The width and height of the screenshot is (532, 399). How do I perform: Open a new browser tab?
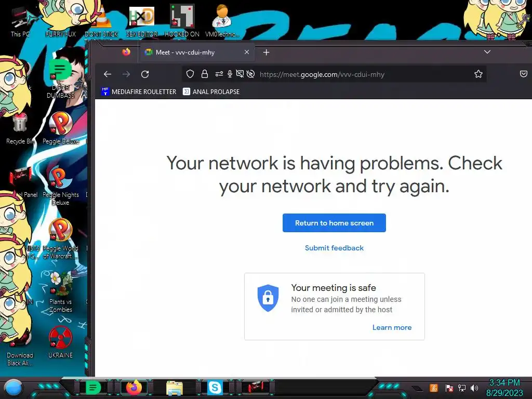(x=267, y=52)
